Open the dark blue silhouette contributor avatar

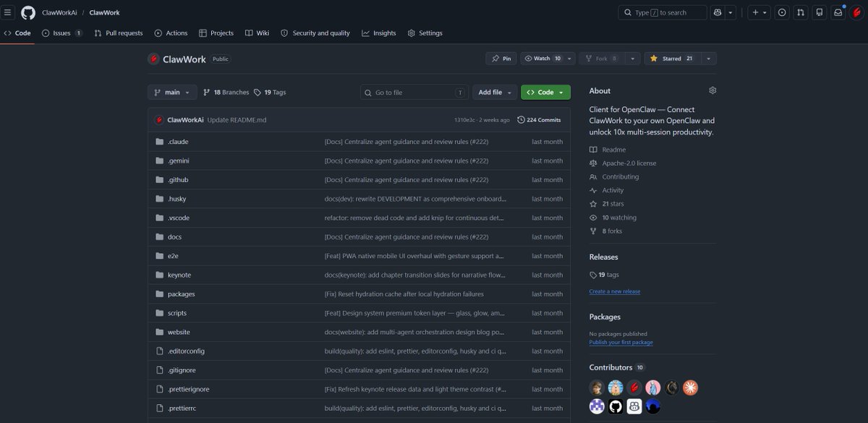pyautogui.click(x=653, y=406)
